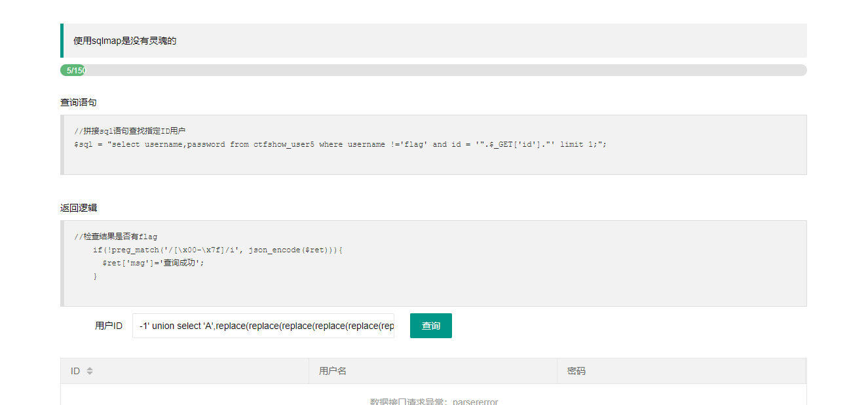Click the $sql select statement code line
Screen dimensions: 868x405
click(340, 144)
